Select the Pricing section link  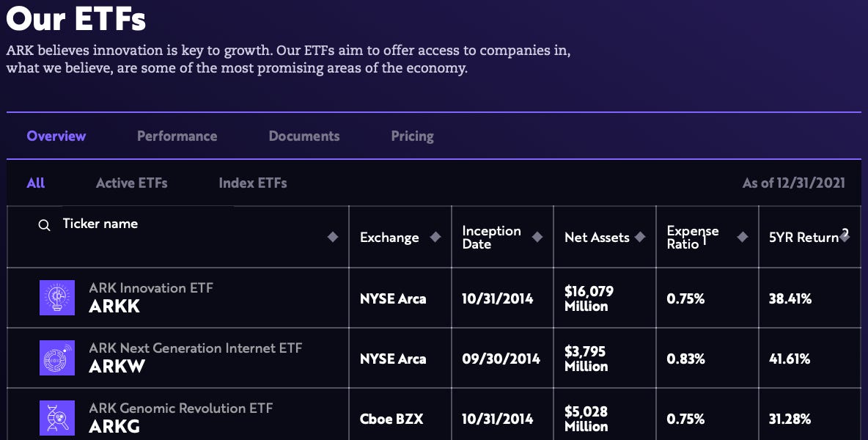point(412,136)
